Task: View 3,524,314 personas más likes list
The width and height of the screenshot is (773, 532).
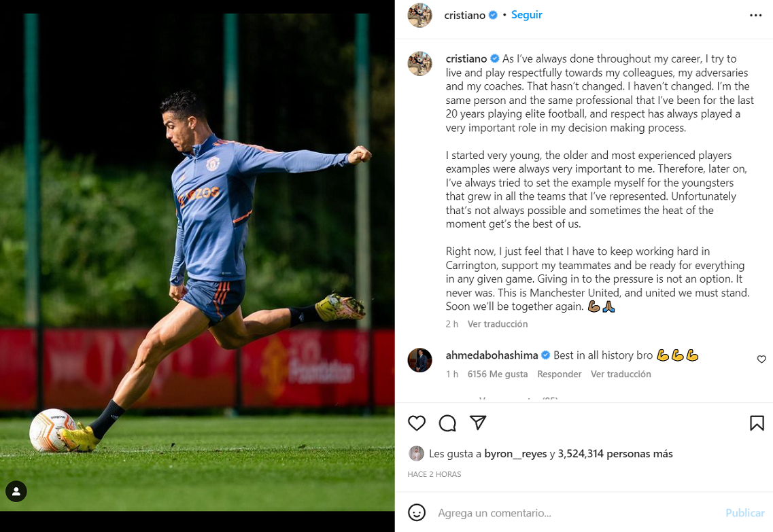Action: click(x=615, y=454)
